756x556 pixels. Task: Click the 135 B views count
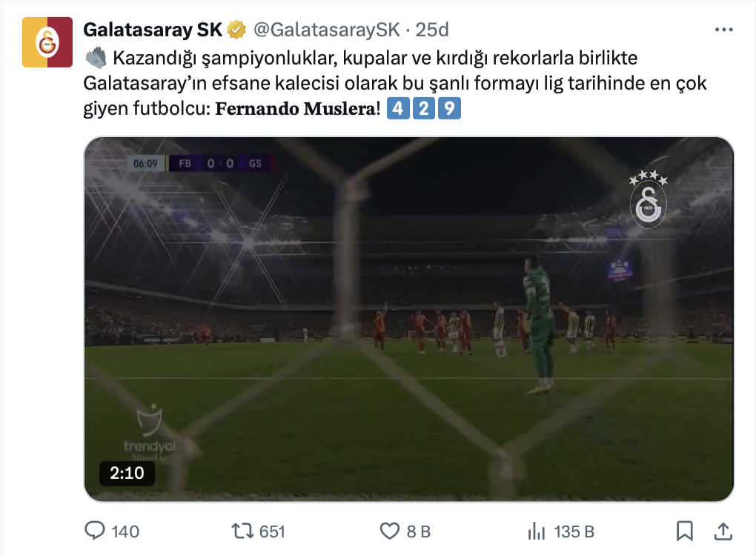(x=574, y=532)
